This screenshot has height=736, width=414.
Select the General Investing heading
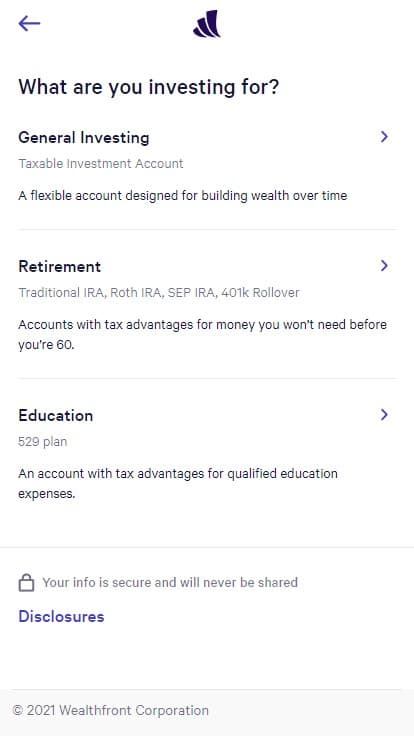click(84, 138)
